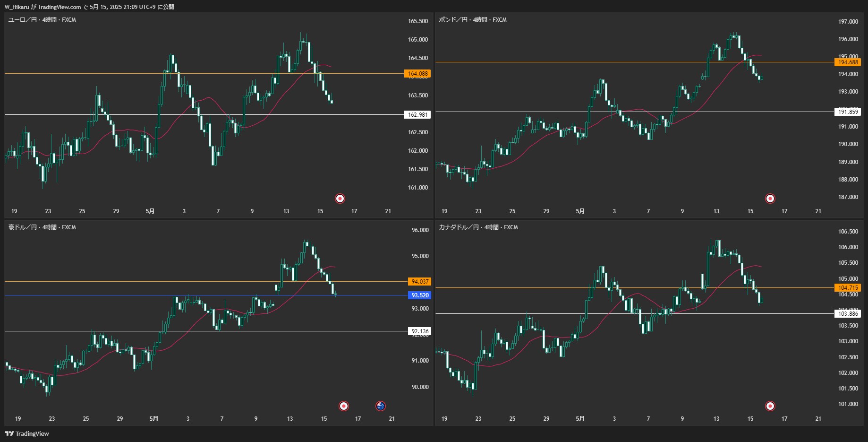Click the ユーロ/円・4時間・FXCM chart title

42,20
